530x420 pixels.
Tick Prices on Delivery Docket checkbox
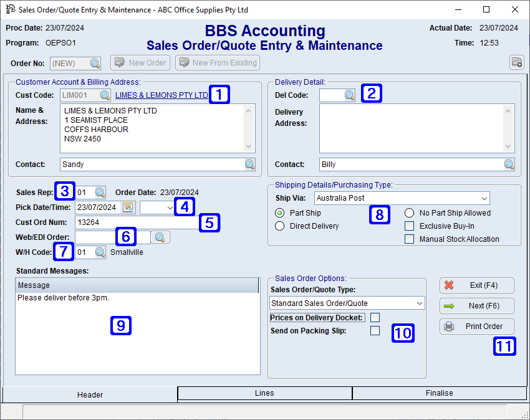coord(375,318)
